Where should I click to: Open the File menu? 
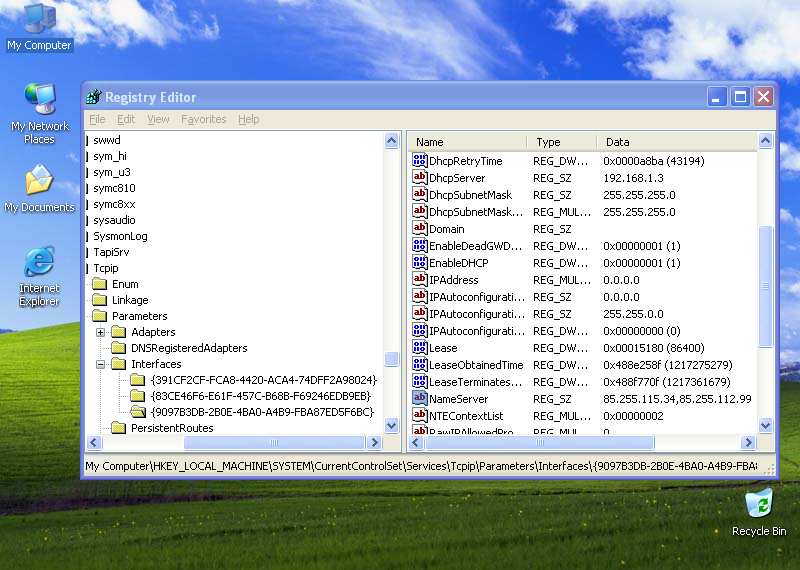click(x=97, y=119)
